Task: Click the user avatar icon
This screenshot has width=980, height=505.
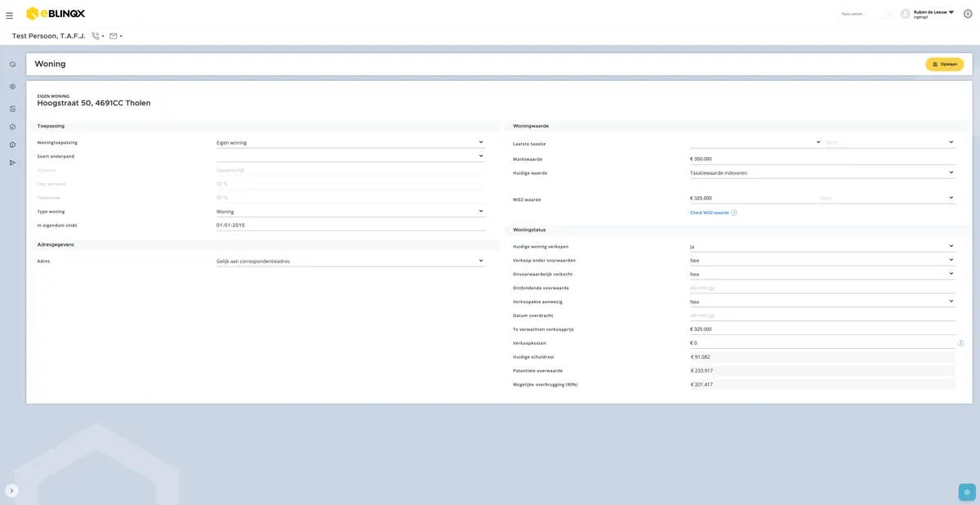Action: (905, 14)
